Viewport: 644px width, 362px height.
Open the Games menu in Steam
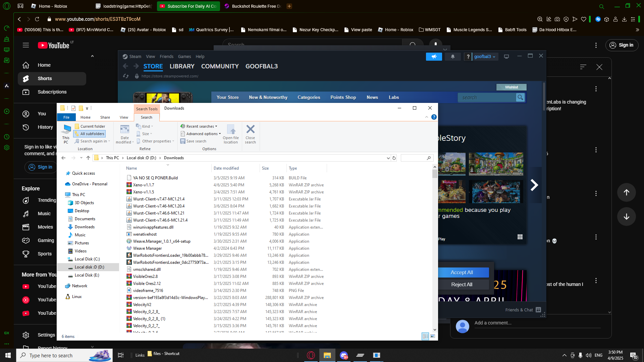click(x=184, y=57)
